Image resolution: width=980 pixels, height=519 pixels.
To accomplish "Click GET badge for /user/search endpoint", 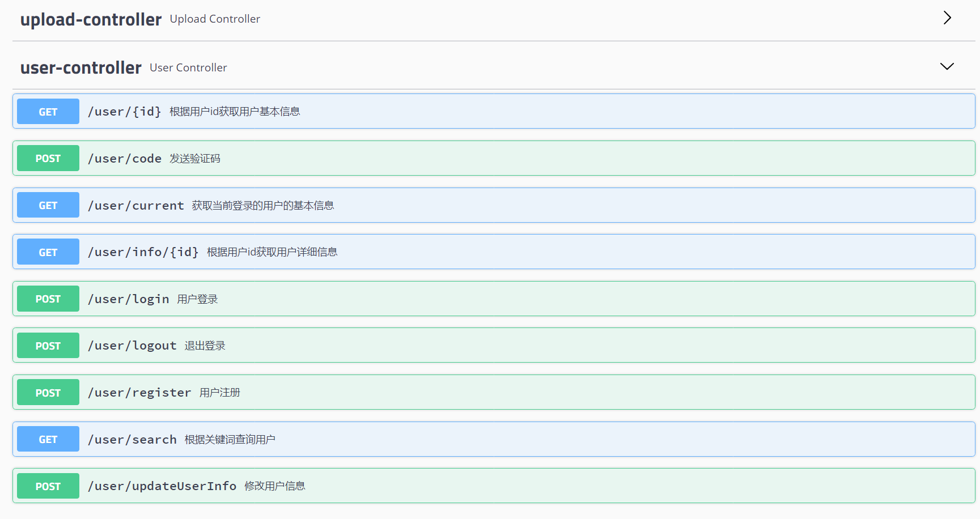I will point(48,440).
